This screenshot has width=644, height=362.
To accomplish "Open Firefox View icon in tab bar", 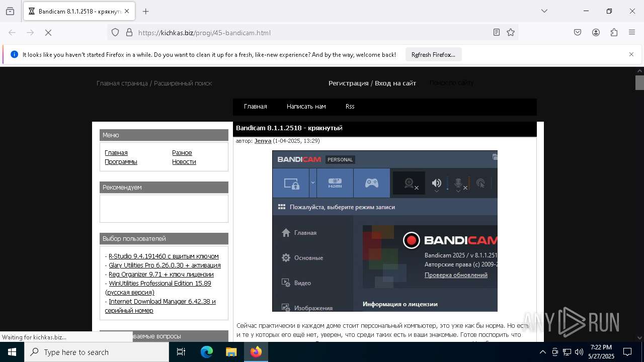I will click(10, 11).
